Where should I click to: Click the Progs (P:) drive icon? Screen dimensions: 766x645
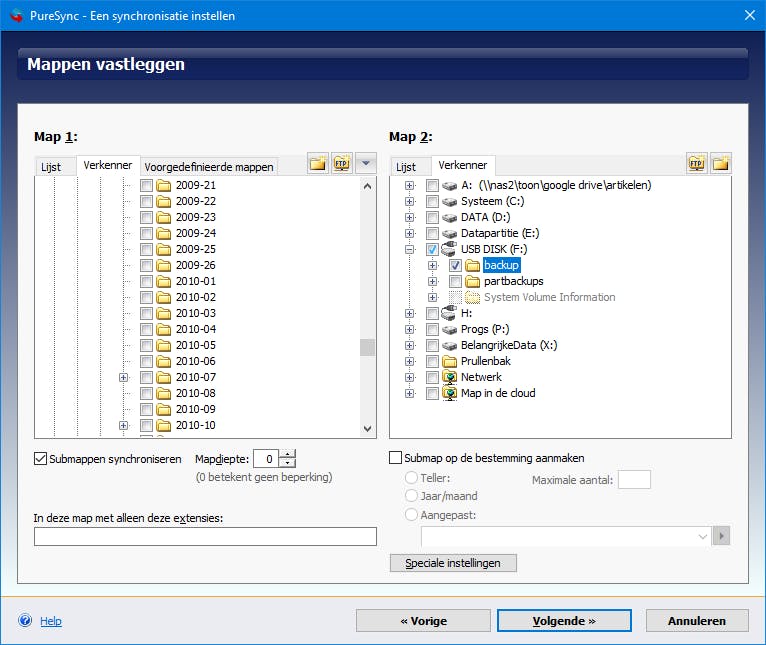pyautogui.click(x=449, y=329)
